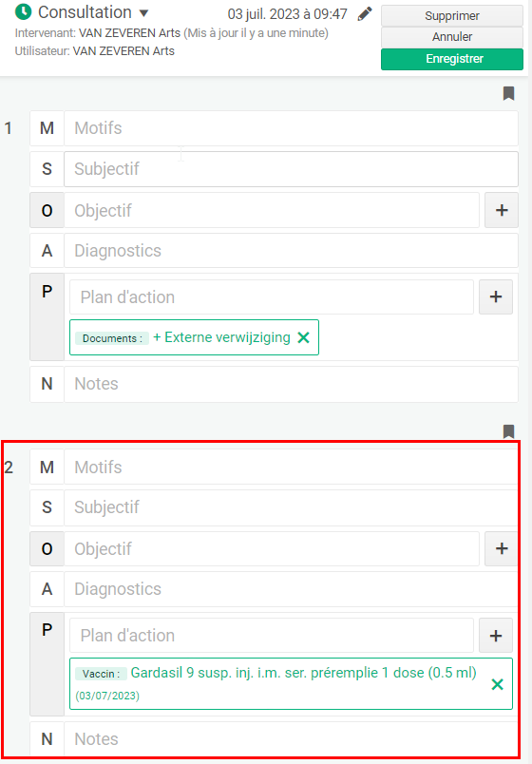
Task: Click the Annuler button
Action: click(452, 37)
